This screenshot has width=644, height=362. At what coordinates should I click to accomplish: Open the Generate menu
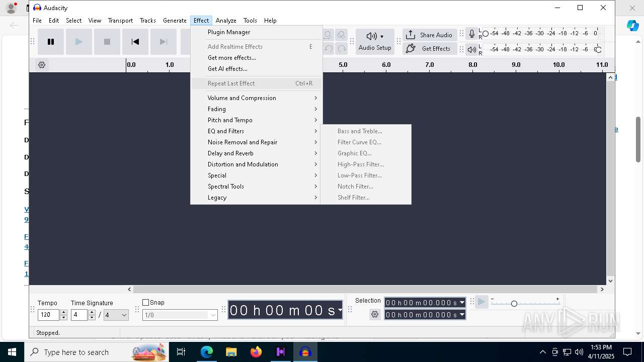[x=175, y=21]
